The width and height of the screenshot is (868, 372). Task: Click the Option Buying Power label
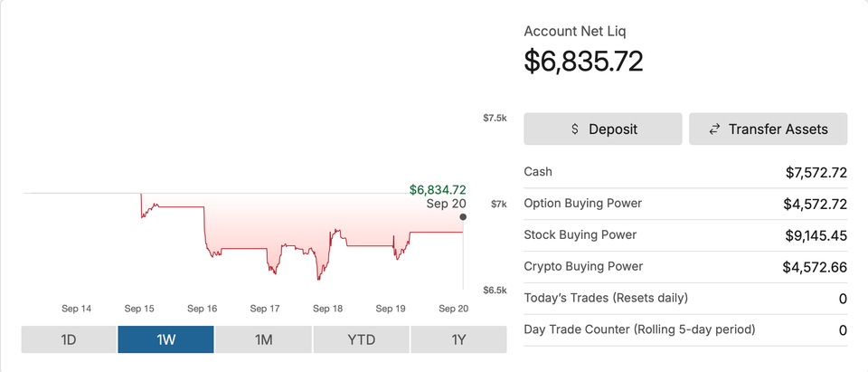(x=582, y=204)
